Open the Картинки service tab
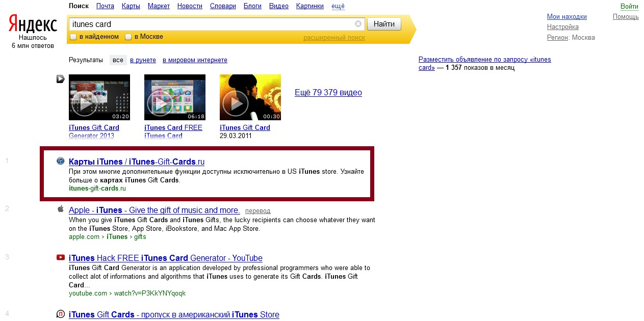 (310, 6)
